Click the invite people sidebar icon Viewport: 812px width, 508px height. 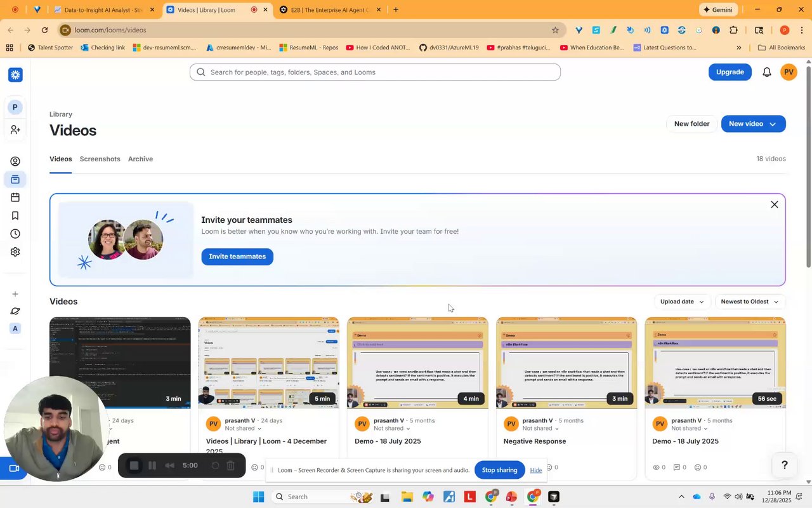pyautogui.click(x=15, y=130)
